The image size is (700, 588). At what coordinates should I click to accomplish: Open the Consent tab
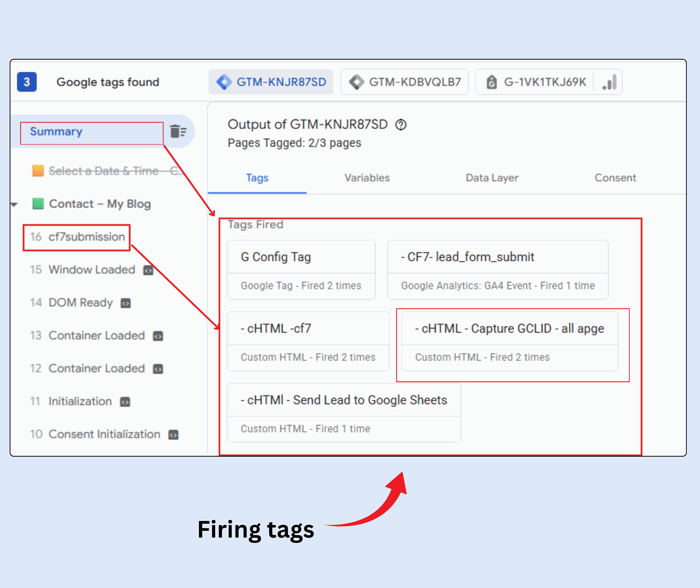(615, 178)
